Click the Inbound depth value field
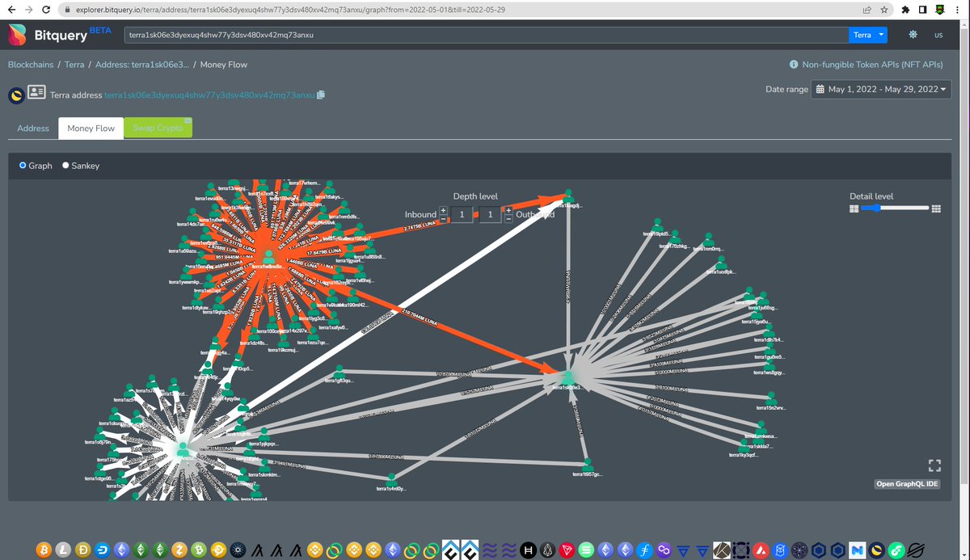The width and height of the screenshot is (970, 560). [x=462, y=214]
